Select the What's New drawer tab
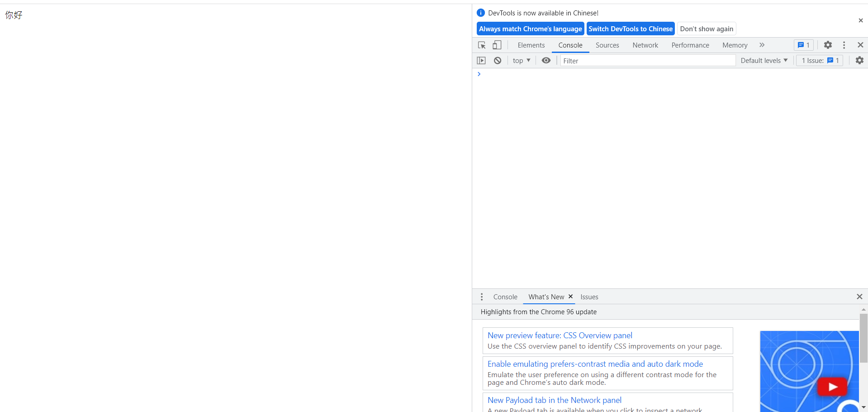Image resolution: width=868 pixels, height=412 pixels. [546, 297]
